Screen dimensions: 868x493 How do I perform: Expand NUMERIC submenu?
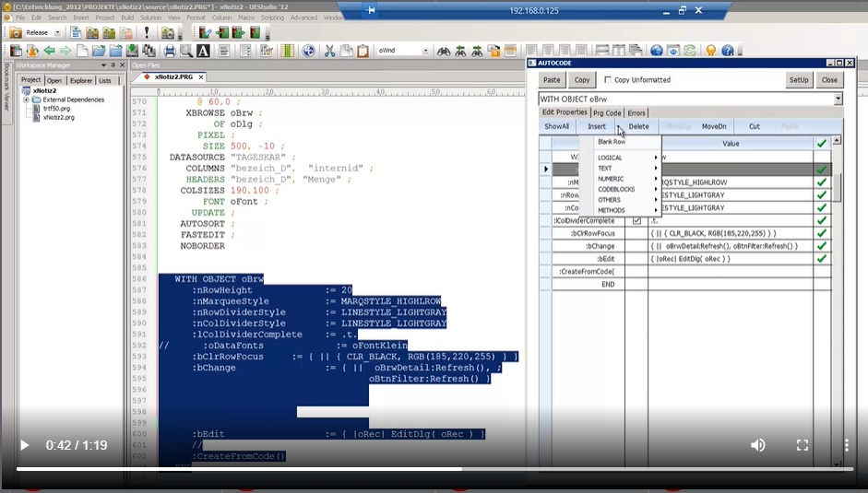pos(628,179)
